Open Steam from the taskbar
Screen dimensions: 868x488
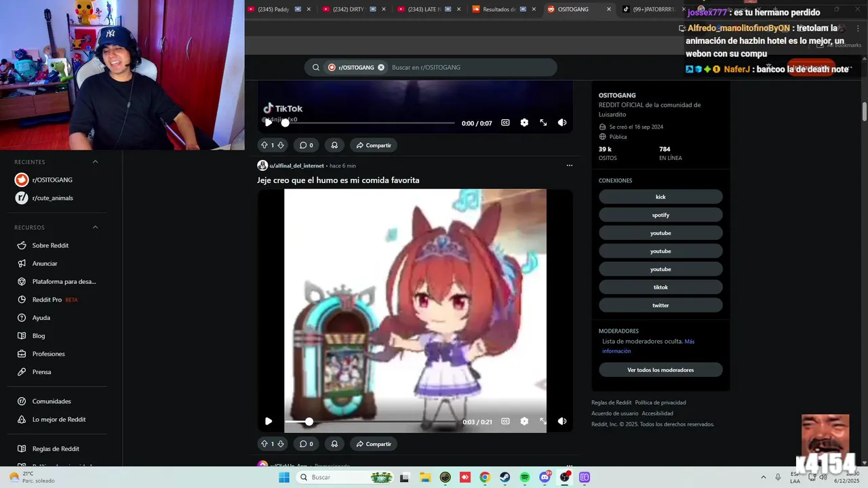505,477
